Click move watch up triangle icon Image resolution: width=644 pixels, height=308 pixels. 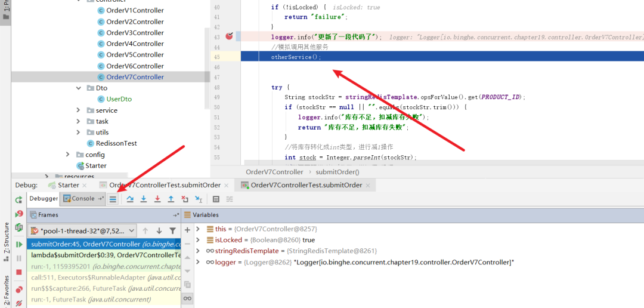(187, 257)
